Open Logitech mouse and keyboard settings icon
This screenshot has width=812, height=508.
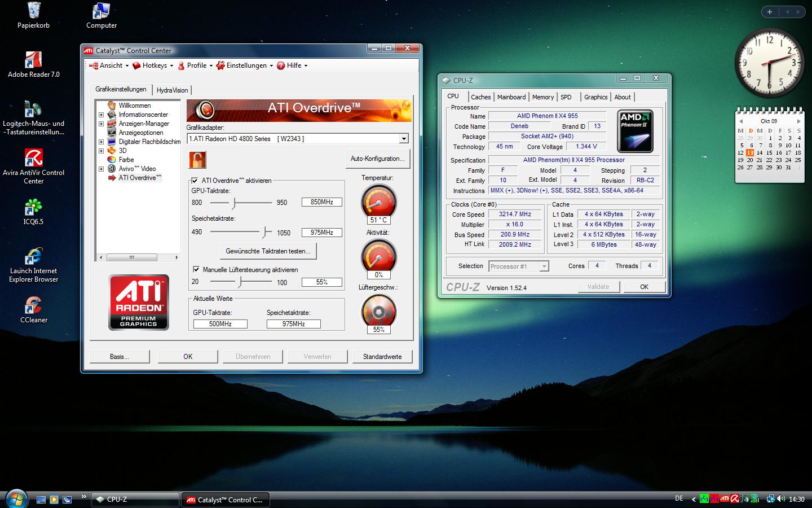(x=33, y=110)
